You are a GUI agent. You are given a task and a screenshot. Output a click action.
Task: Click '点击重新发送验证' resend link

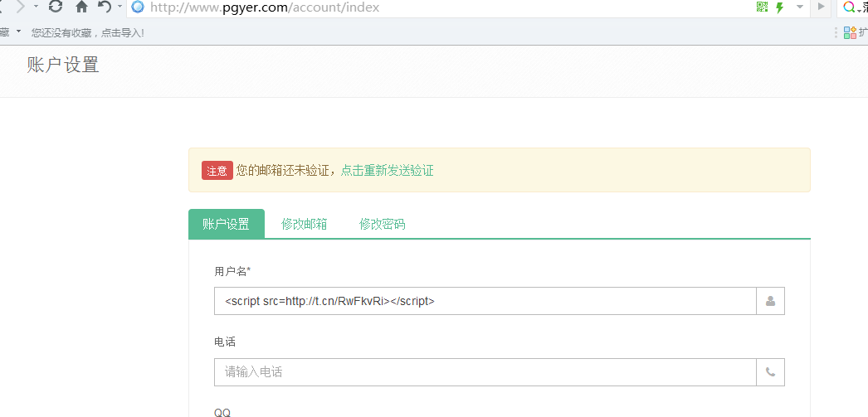tap(387, 170)
